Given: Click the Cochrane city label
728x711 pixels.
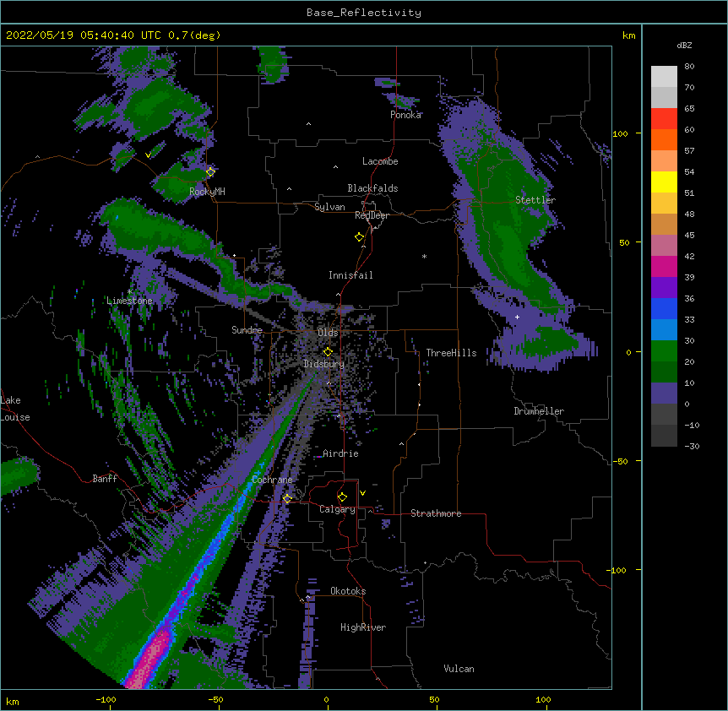Looking at the screenshot, I should (272, 480).
